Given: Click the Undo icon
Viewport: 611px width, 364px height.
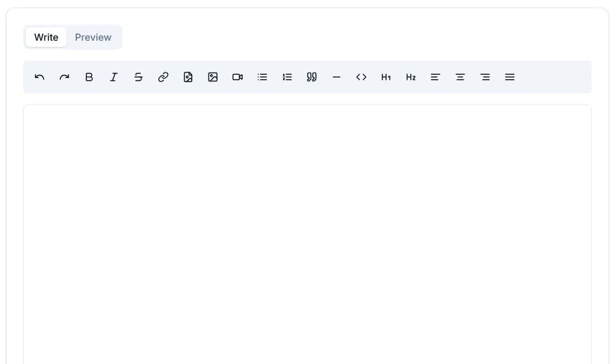Looking at the screenshot, I should coord(40,77).
